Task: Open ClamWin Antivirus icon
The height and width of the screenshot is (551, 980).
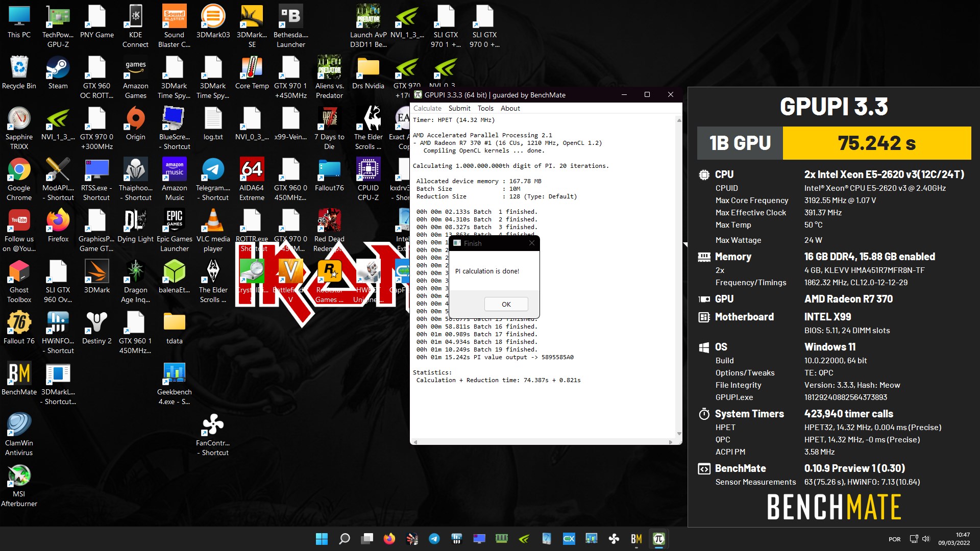Action: (x=19, y=435)
